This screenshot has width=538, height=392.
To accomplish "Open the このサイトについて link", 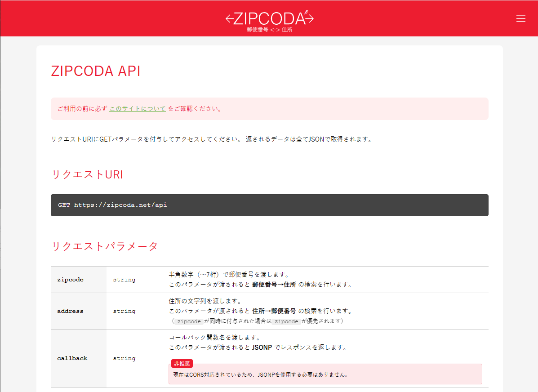I will pos(138,109).
